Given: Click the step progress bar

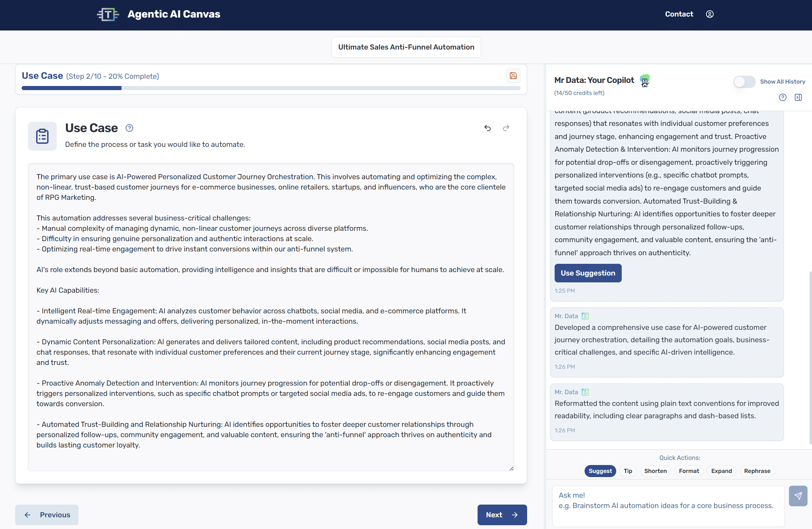Looking at the screenshot, I should [x=271, y=88].
